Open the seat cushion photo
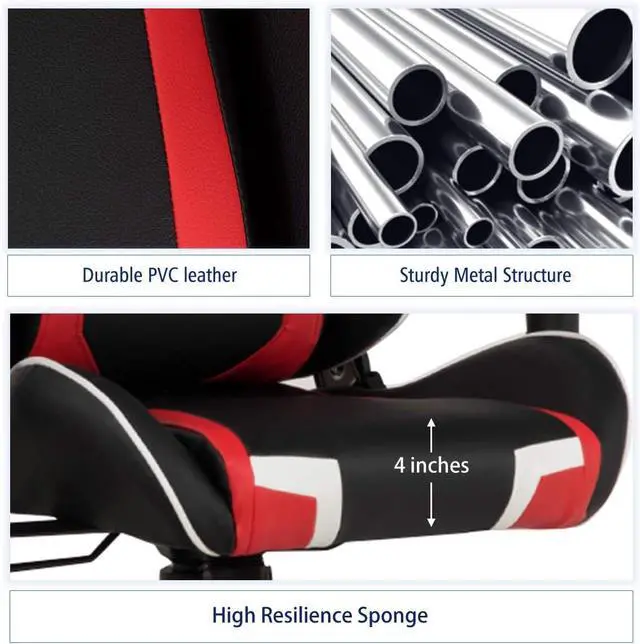 pyautogui.click(x=321, y=447)
